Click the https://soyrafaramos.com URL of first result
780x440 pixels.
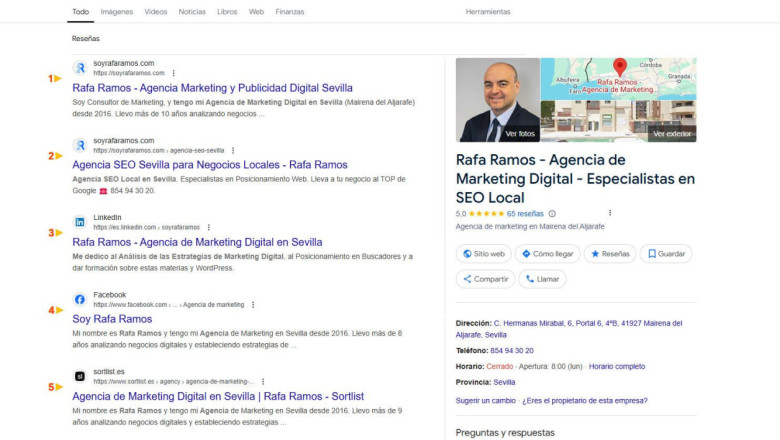pos(129,73)
